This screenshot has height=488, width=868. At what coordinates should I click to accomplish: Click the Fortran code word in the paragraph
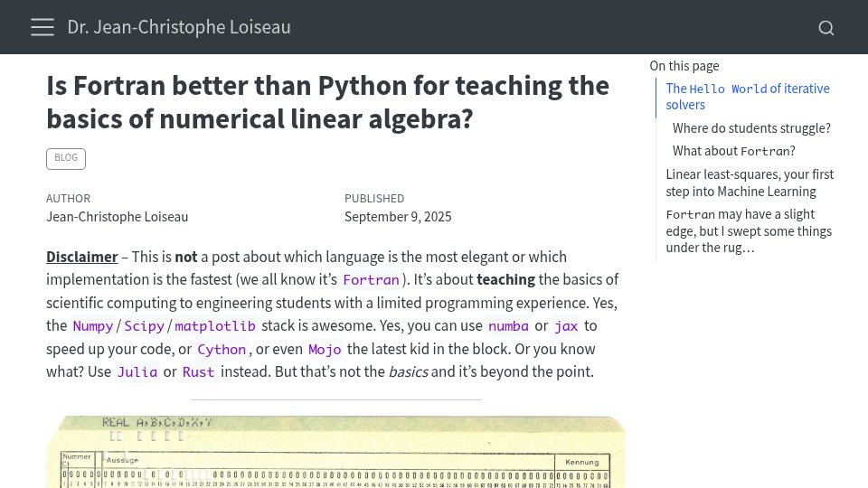tap(371, 280)
